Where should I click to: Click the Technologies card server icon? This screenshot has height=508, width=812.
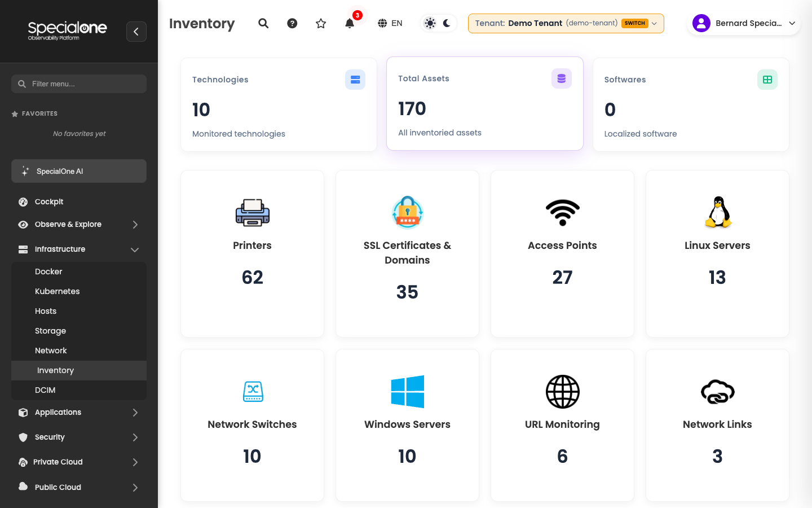(355, 80)
